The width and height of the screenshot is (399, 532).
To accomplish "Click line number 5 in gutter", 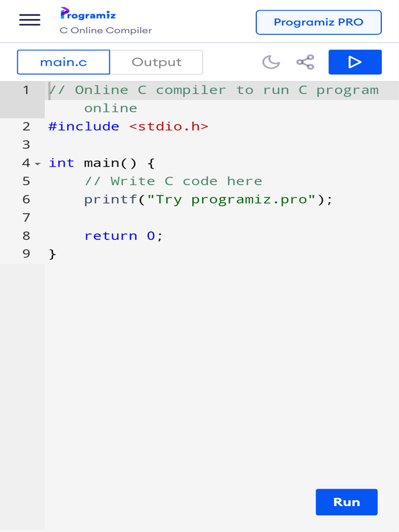I will pyautogui.click(x=26, y=181).
